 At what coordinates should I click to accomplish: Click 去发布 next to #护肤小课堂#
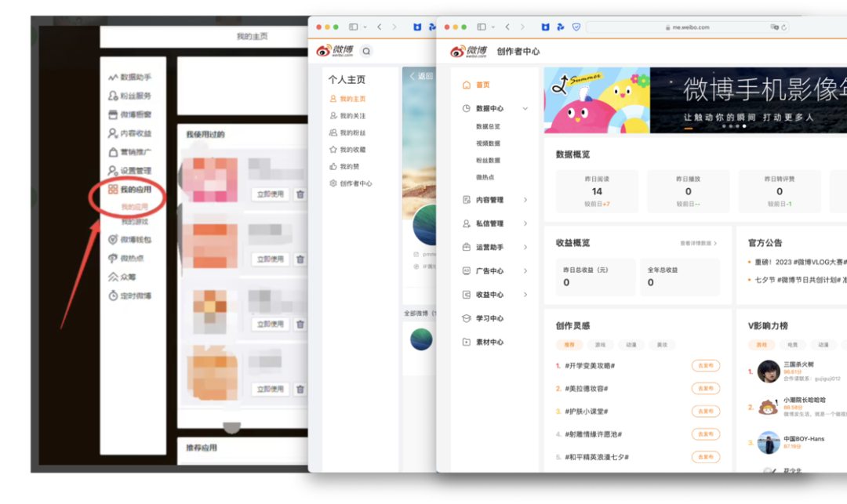[706, 412]
